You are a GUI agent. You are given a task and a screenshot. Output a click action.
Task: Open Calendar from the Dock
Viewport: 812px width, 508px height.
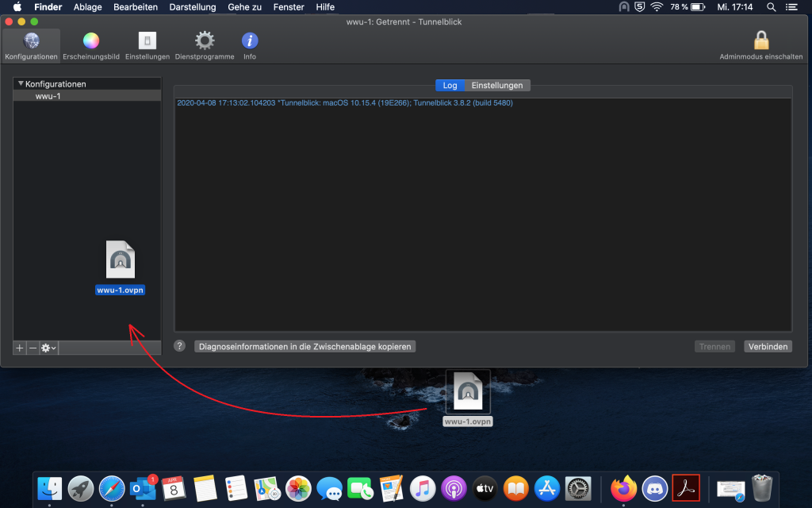(x=174, y=488)
